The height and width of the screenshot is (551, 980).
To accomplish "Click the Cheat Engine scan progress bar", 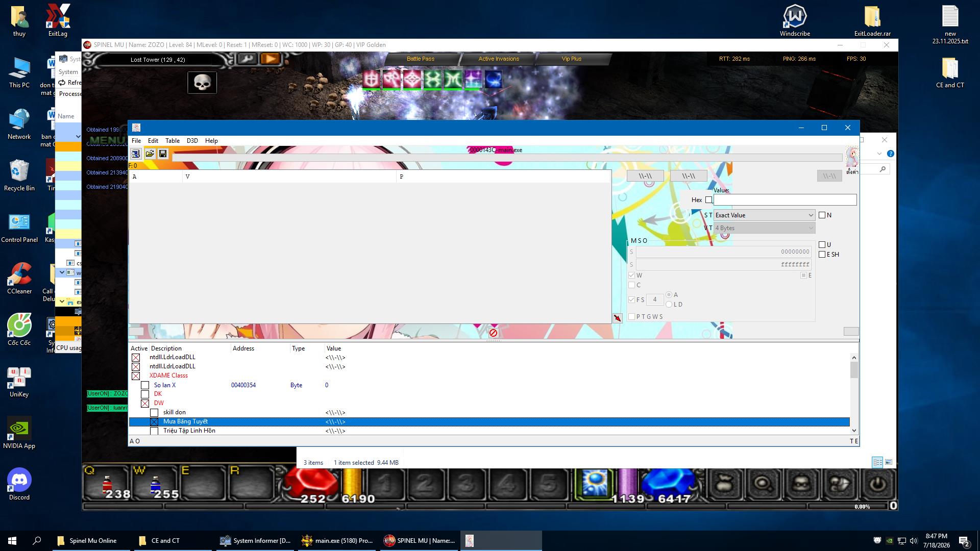I will pyautogui.click(x=507, y=158).
